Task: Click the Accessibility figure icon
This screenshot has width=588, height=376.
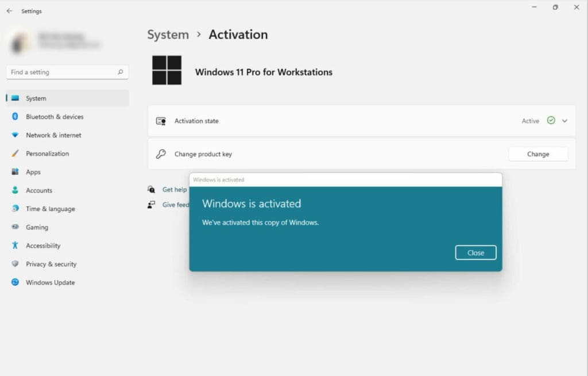Action: [15, 245]
